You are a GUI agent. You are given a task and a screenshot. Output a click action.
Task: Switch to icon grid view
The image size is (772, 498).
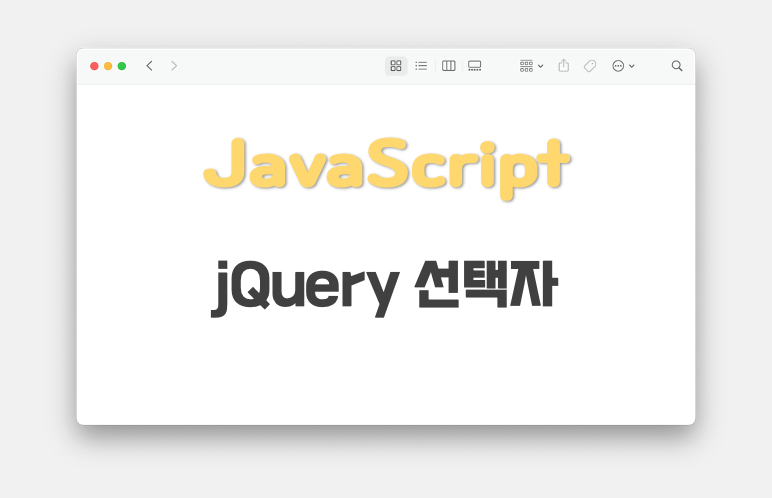(x=396, y=66)
